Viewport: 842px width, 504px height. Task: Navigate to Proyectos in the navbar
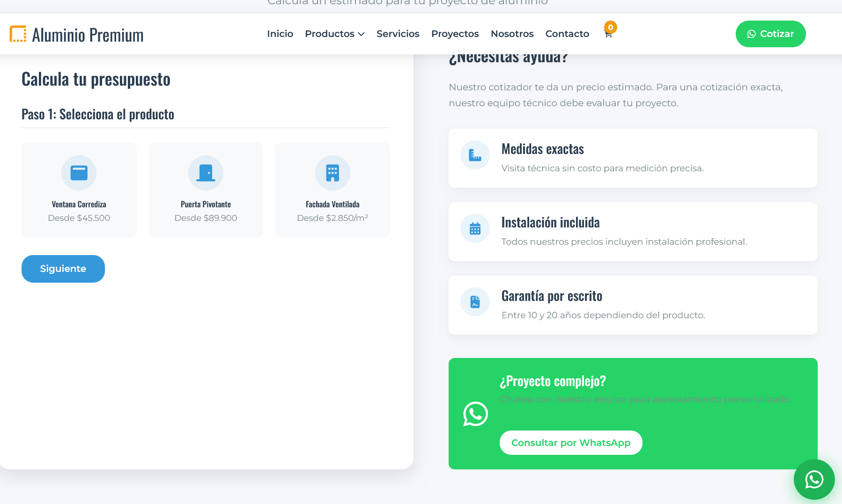pos(455,34)
